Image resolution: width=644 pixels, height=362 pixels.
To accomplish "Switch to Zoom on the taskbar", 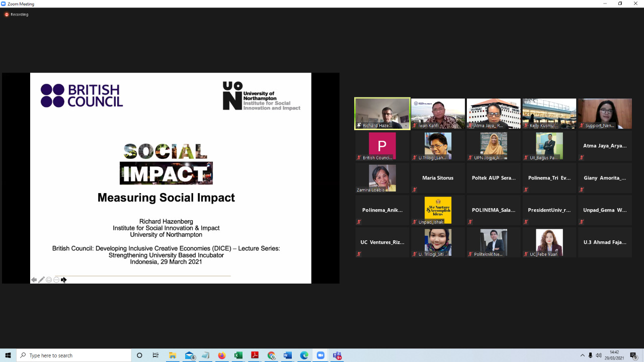I will [320, 355].
